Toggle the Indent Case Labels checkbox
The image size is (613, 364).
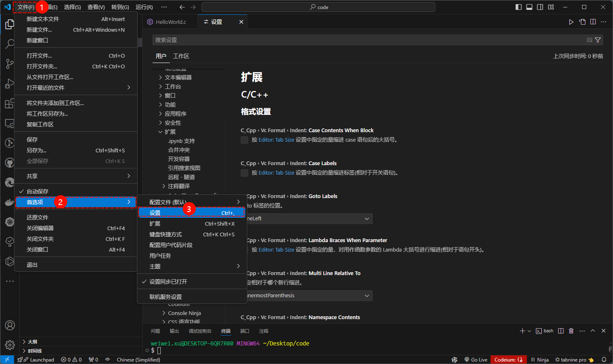(x=244, y=173)
